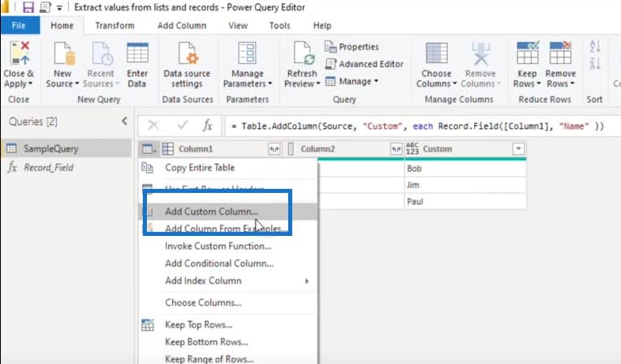Screen dimensions: 621x364
Task: Click the Close & Apply icon
Action: [x=19, y=53]
